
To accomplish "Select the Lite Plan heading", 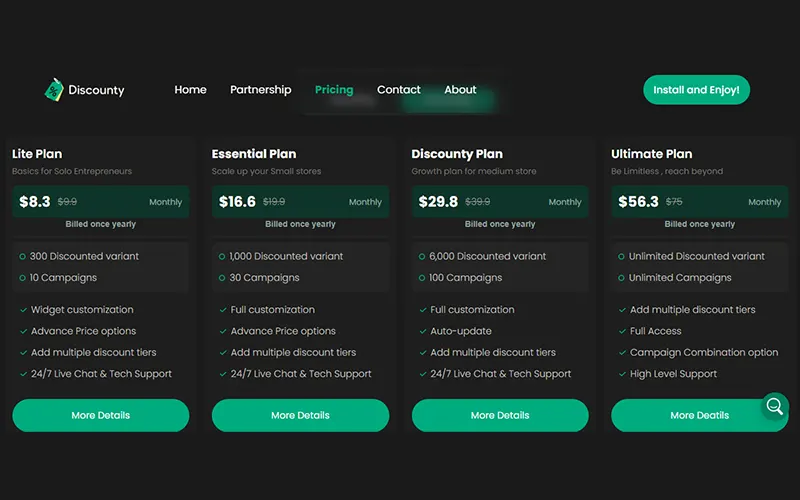I will pyautogui.click(x=37, y=154).
